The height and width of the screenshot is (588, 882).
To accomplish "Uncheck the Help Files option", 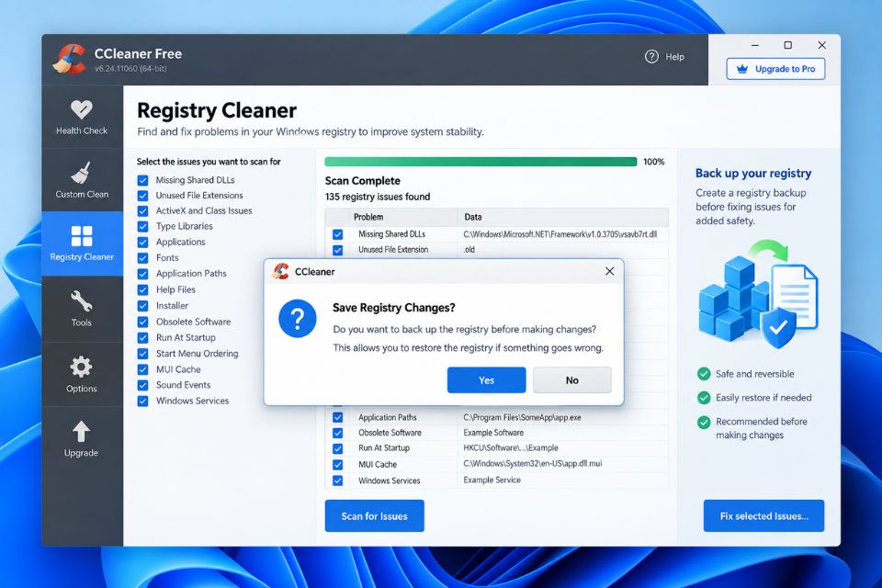I will (143, 289).
